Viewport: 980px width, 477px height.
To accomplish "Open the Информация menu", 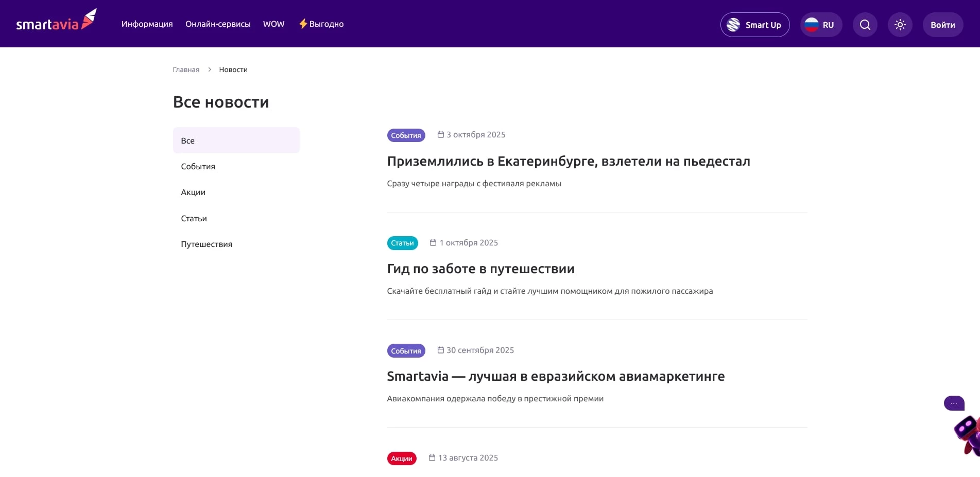I will pos(147,24).
